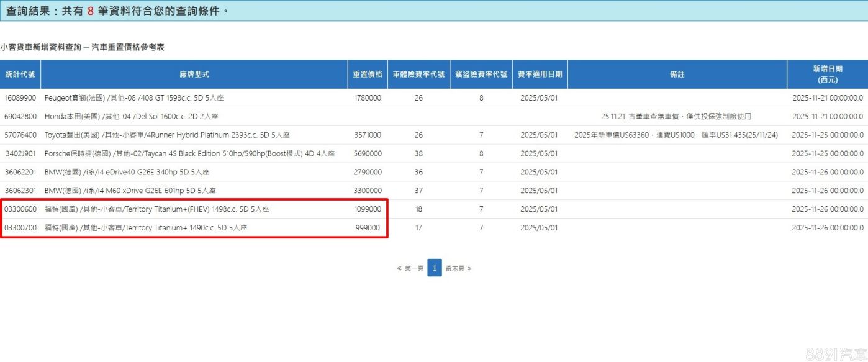
Task: Click the 廠牌型式 column header
Action: coord(194,74)
